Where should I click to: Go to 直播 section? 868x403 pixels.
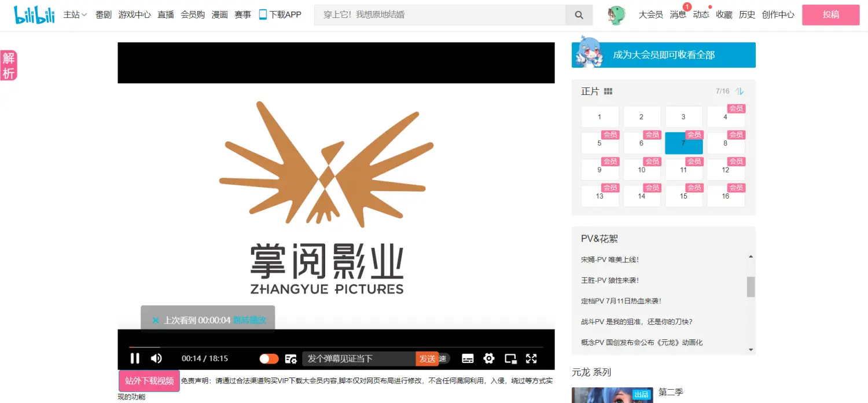coord(165,14)
